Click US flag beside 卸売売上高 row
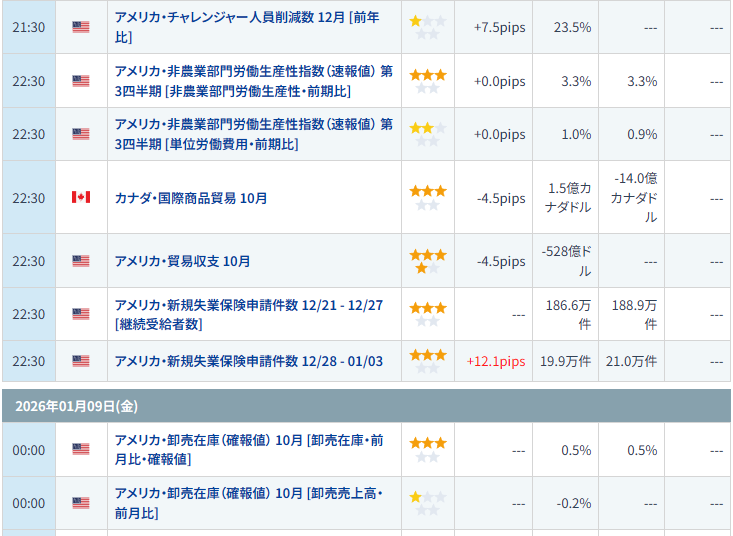The width and height of the screenshot is (733, 536). 81,503
